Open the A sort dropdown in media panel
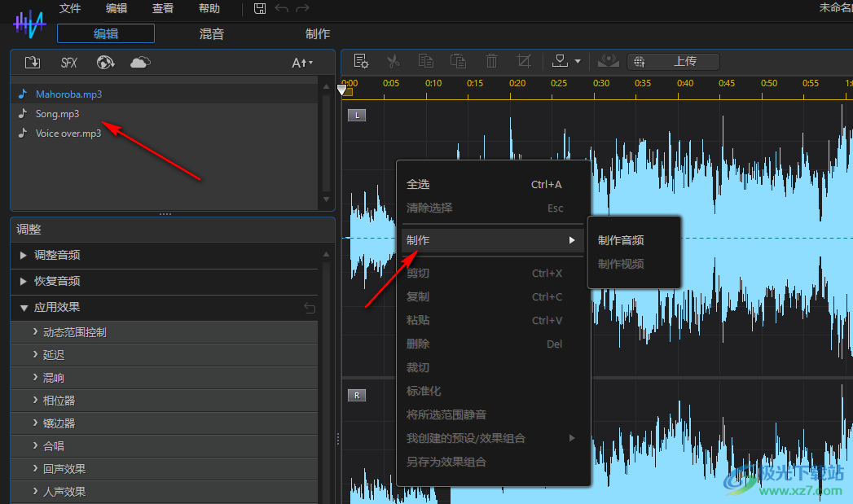The image size is (853, 504). (301, 61)
